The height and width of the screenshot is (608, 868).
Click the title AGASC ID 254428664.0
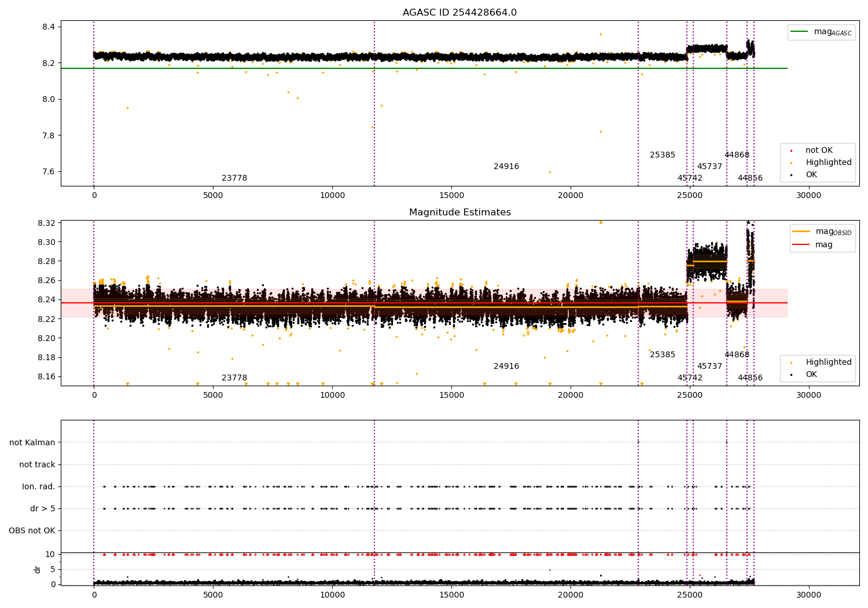(x=459, y=12)
